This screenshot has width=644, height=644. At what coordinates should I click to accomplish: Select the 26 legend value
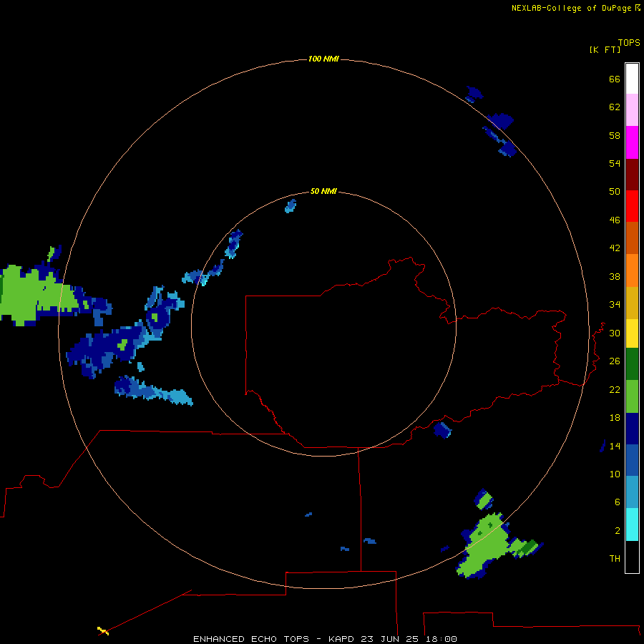click(x=615, y=361)
